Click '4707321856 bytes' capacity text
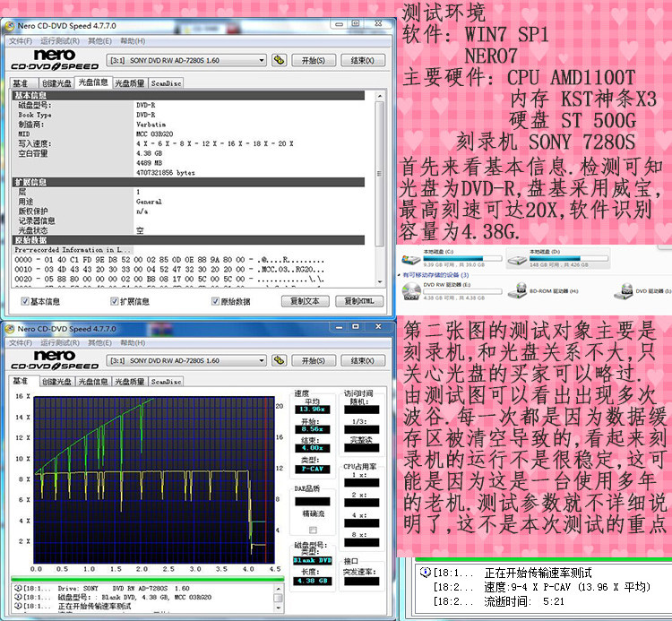 click(x=166, y=172)
